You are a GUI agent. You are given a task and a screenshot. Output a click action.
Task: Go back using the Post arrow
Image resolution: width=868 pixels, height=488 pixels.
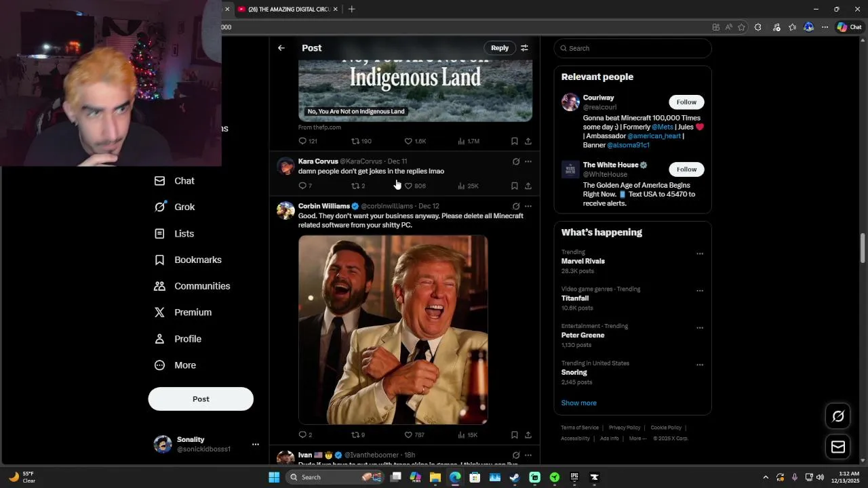pyautogui.click(x=281, y=48)
